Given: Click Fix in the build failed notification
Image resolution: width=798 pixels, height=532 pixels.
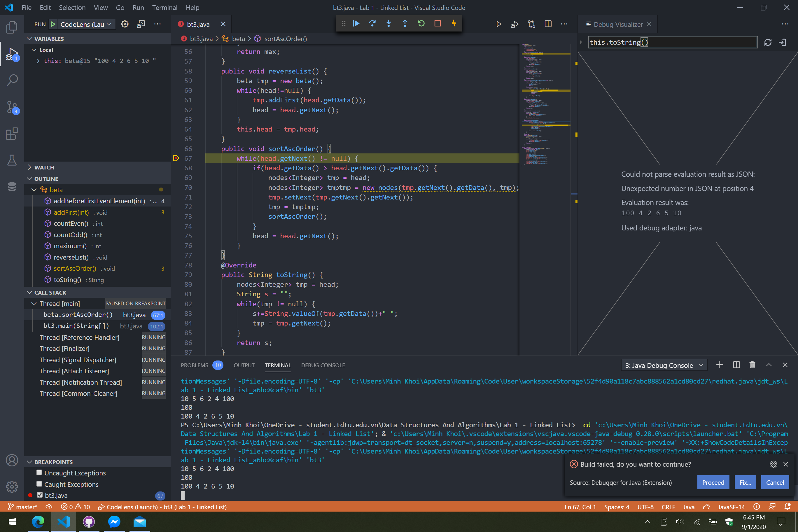Looking at the screenshot, I should pos(745,482).
